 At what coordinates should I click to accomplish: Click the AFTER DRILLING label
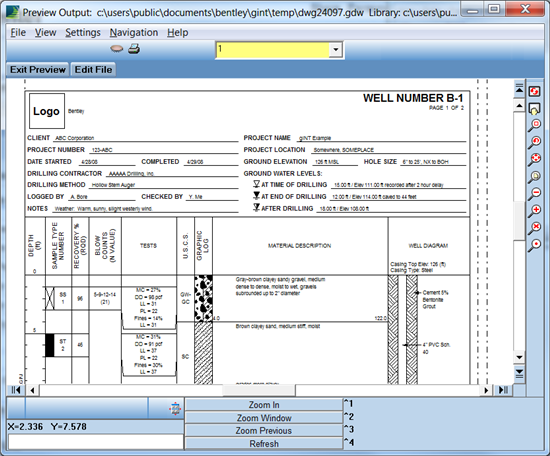coord(287,208)
